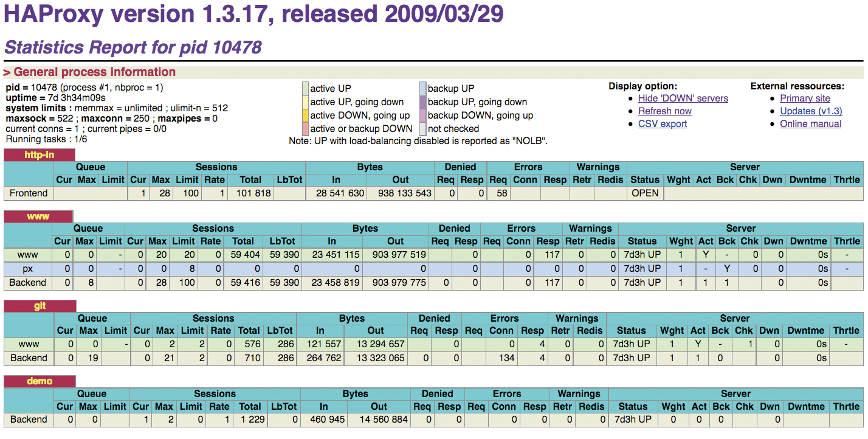This screenshot has width=868, height=439.
Task: Click the Statistics Report for pid 10478 heading
Action: pyautogui.click(x=133, y=47)
